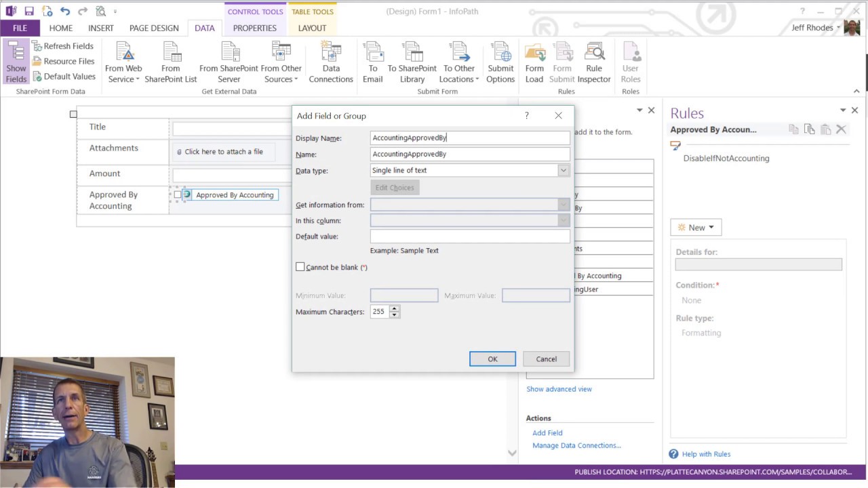Image resolution: width=868 pixels, height=488 pixels.
Task: Click the attach a file control
Action: pyautogui.click(x=224, y=152)
